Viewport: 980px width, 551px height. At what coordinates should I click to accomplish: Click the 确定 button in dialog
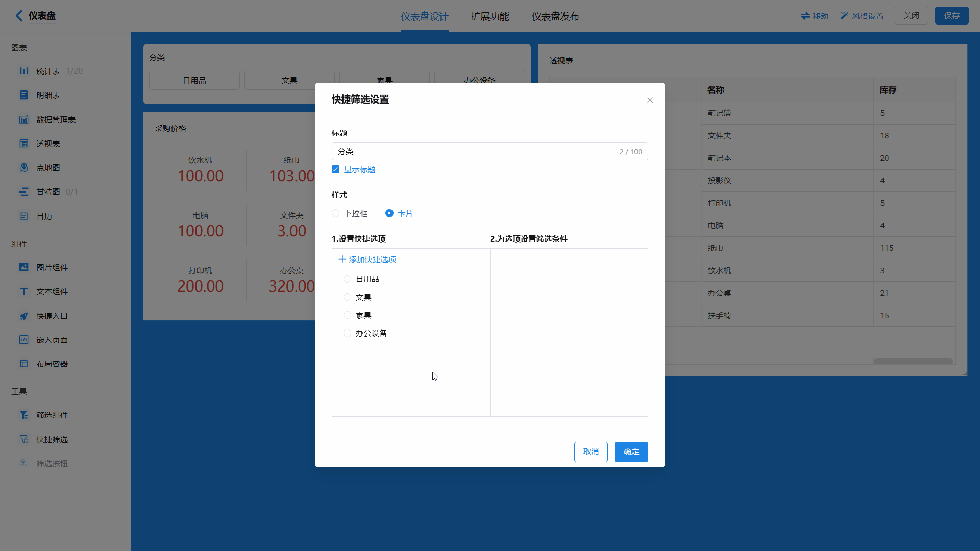point(631,452)
